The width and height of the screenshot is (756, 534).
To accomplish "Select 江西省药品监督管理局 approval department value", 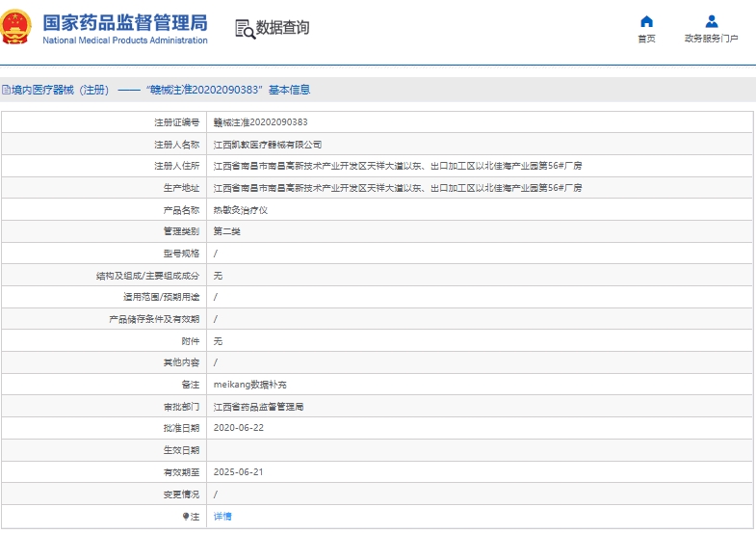I will pyautogui.click(x=258, y=407).
